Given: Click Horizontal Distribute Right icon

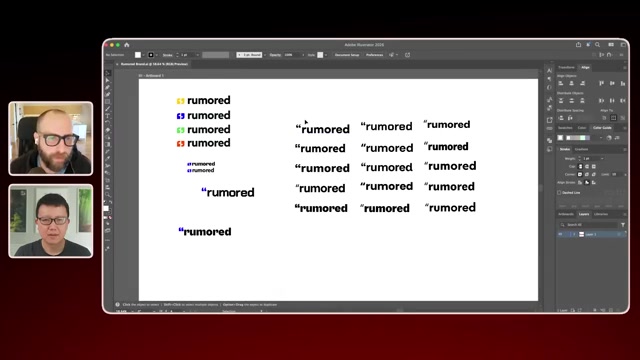Looking at the screenshot, I should (622, 100).
